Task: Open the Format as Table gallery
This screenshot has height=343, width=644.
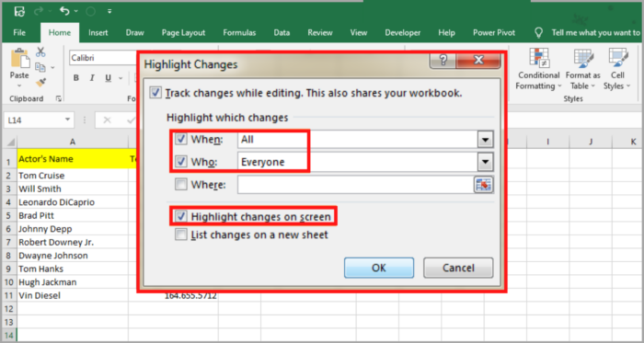Action: pyautogui.click(x=582, y=69)
